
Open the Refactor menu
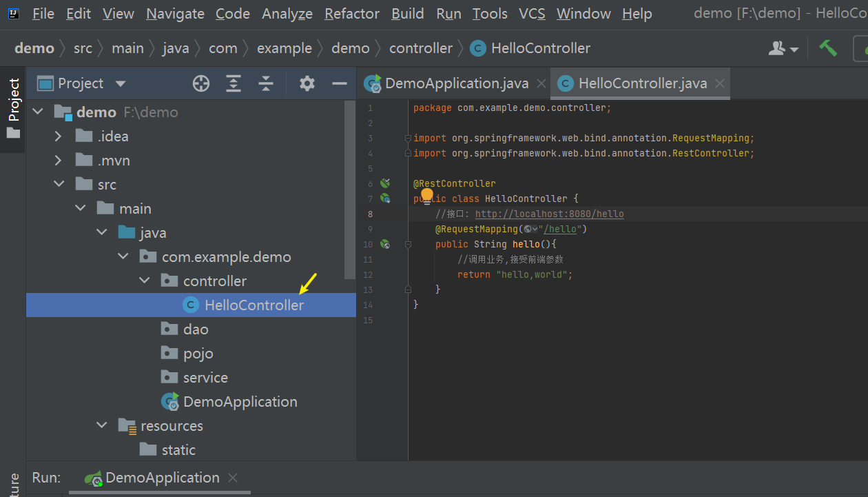click(352, 14)
